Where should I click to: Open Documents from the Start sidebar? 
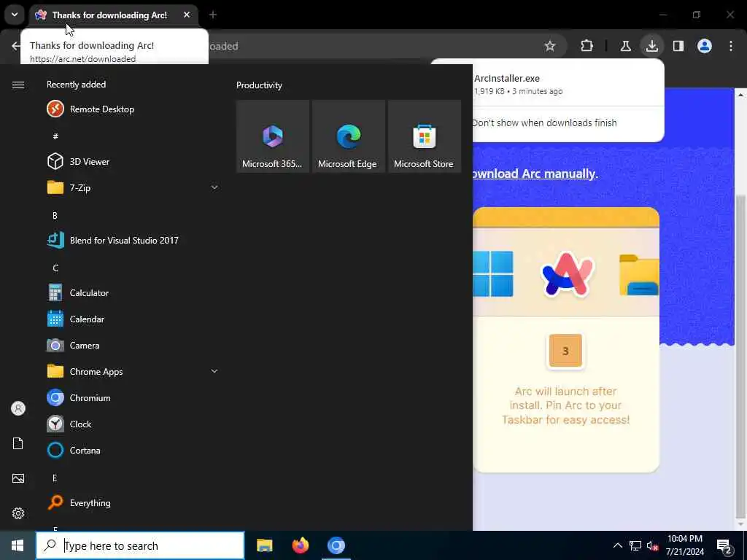tap(18, 443)
